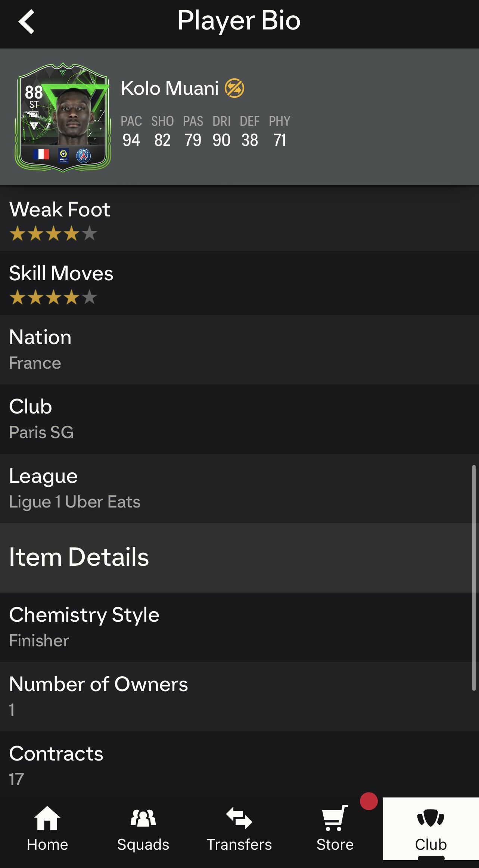
Task: Tap the Store cart icon
Action: pyautogui.click(x=335, y=819)
